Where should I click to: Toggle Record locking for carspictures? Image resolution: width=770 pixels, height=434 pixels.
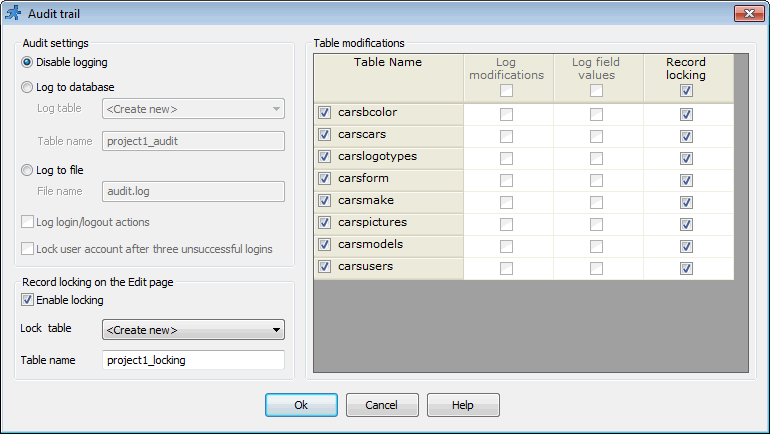point(686,225)
